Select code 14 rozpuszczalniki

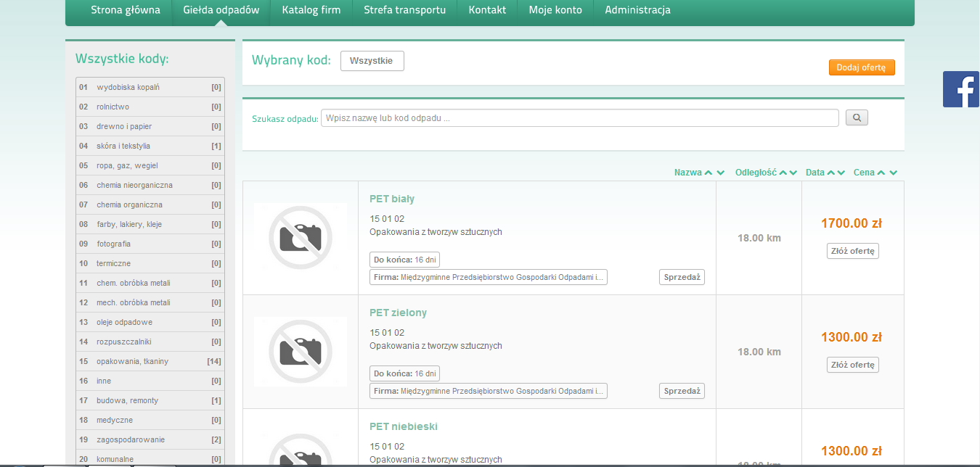(150, 342)
